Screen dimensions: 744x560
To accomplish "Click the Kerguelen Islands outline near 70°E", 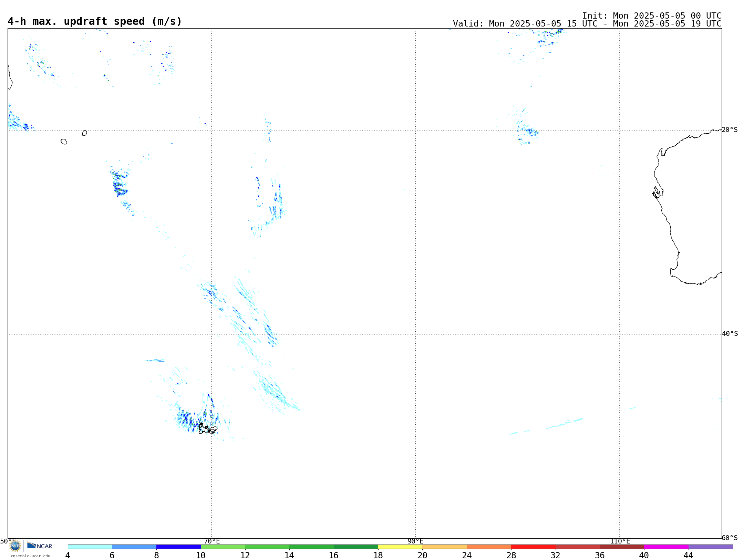I will coord(208,429).
